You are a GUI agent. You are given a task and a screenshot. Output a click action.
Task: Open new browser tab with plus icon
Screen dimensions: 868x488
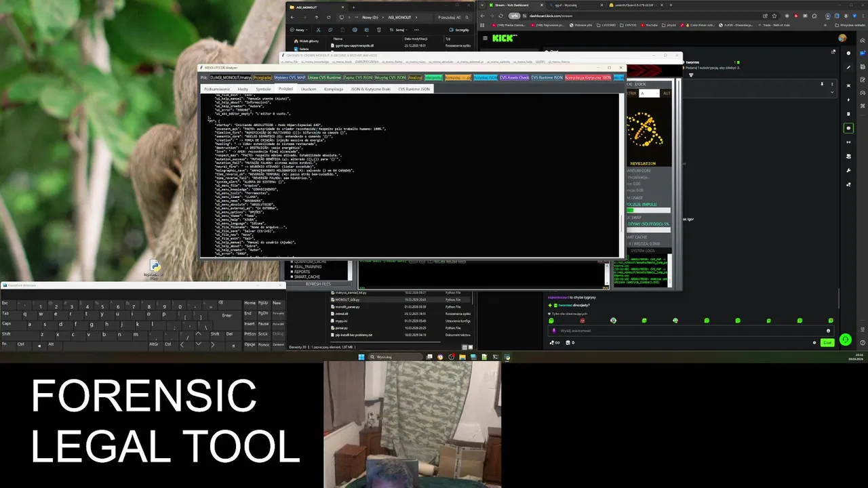[671, 5]
